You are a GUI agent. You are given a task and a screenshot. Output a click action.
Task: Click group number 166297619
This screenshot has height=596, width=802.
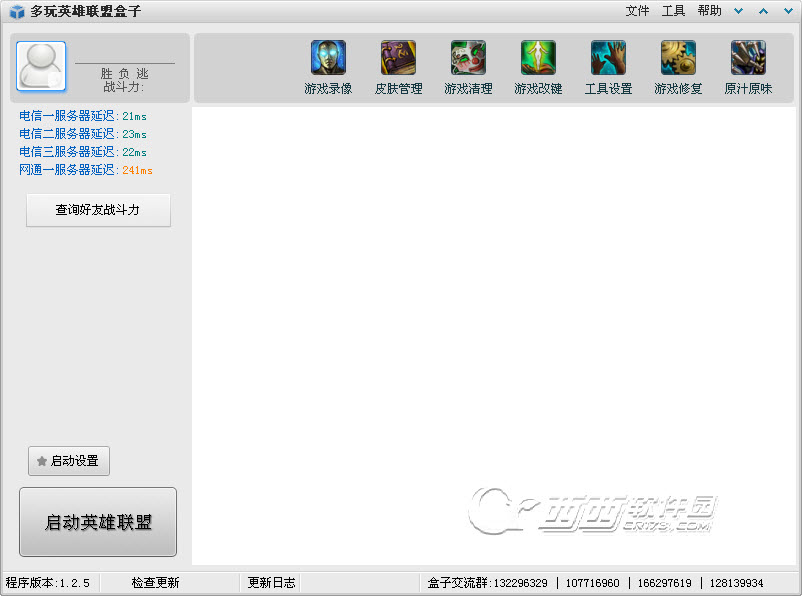[x=664, y=583]
